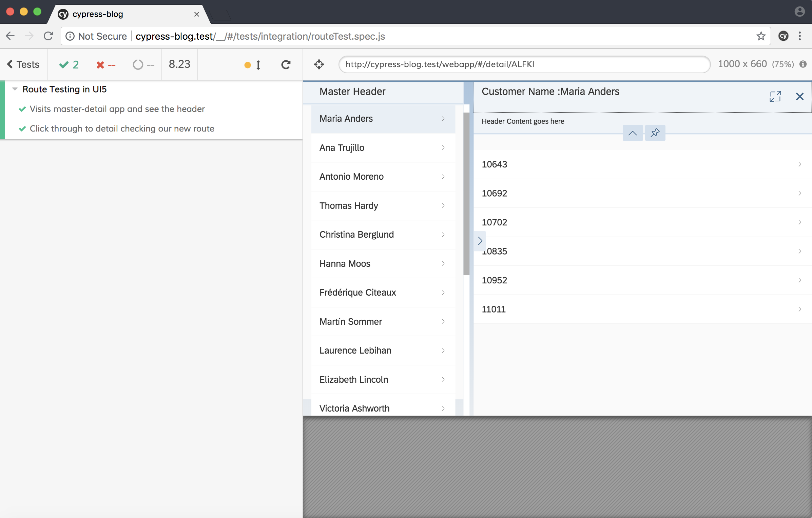Click the chevron on the Ana Trujillo row

(443, 147)
